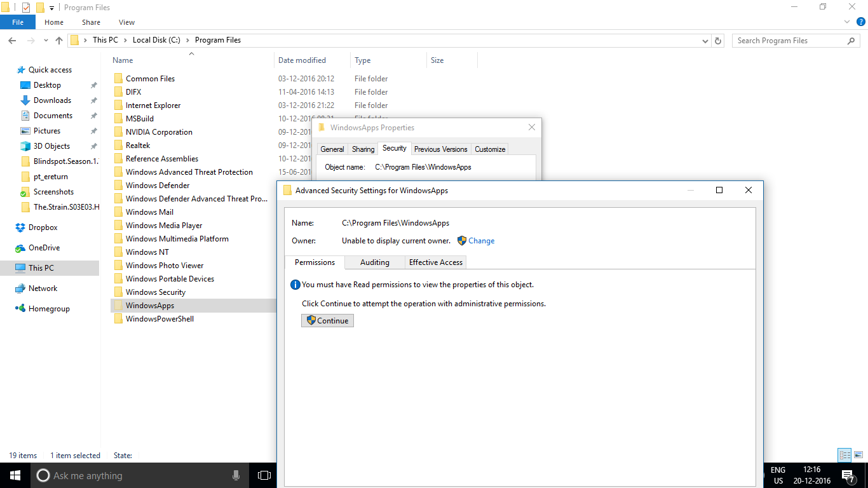Viewport: 868px width, 488px height.
Task: Select the WindowsPowerShell folder
Action: [159, 319]
